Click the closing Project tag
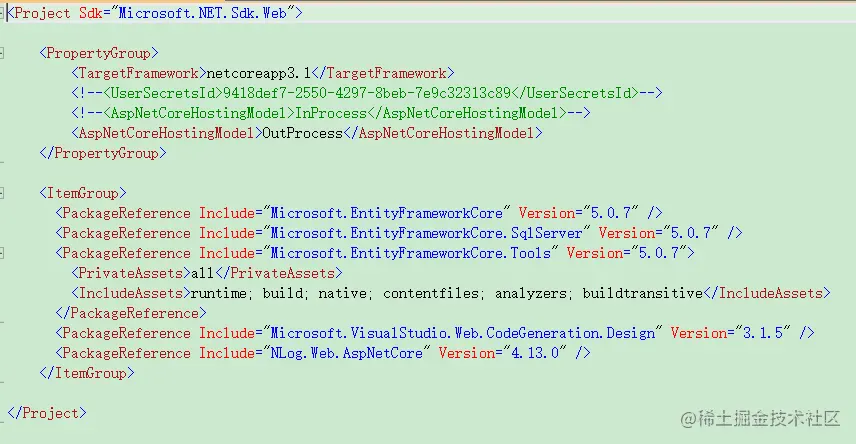 point(47,413)
